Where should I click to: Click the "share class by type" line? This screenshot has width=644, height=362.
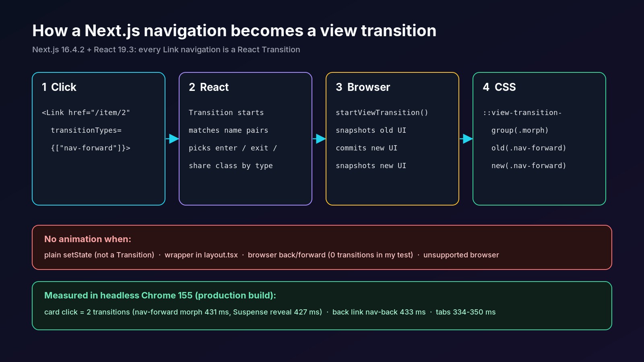(231, 166)
